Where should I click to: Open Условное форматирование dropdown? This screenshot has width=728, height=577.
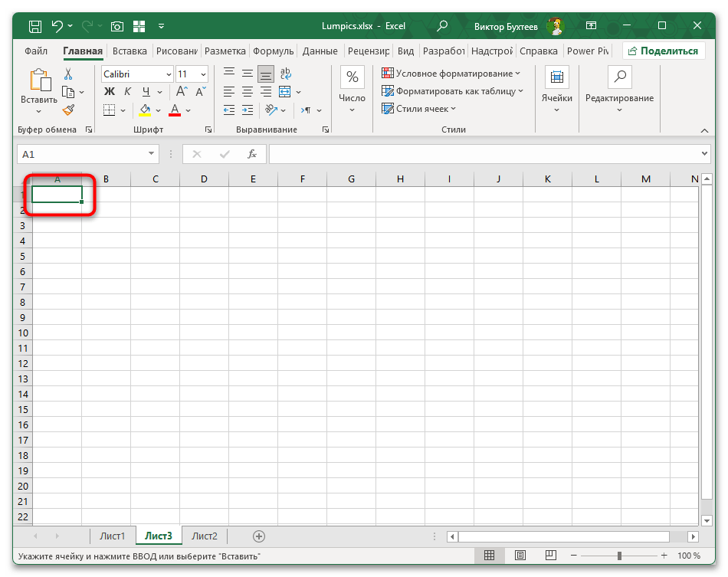pos(451,74)
